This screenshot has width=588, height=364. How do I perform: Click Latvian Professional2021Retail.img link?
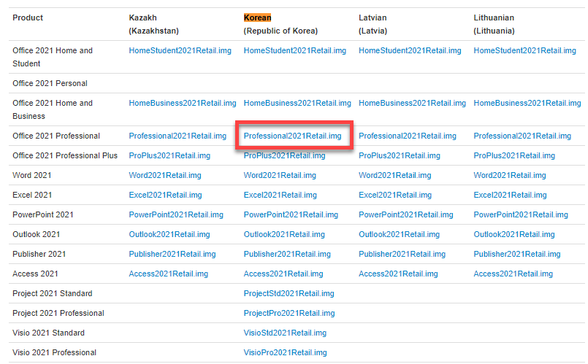tap(408, 136)
